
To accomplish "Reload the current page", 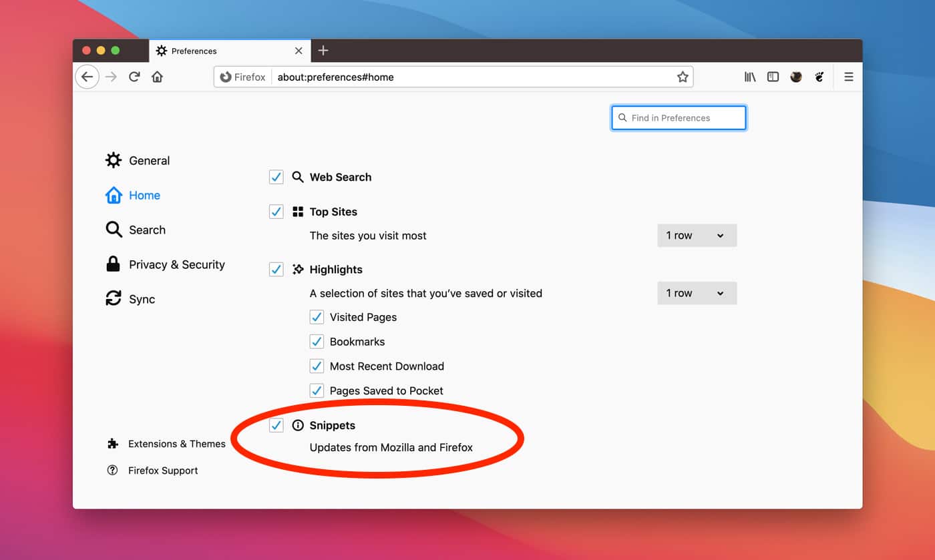I will coord(134,77).
